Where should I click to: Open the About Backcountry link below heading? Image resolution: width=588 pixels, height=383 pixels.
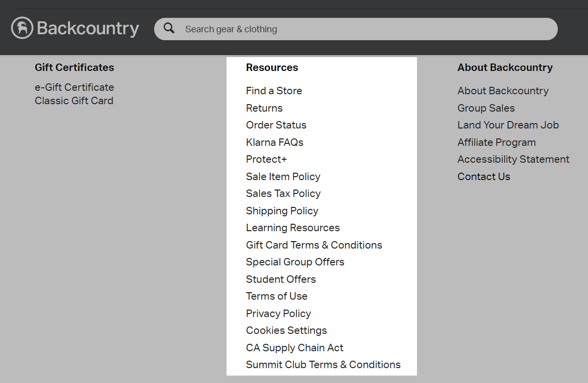click(503, 91)
